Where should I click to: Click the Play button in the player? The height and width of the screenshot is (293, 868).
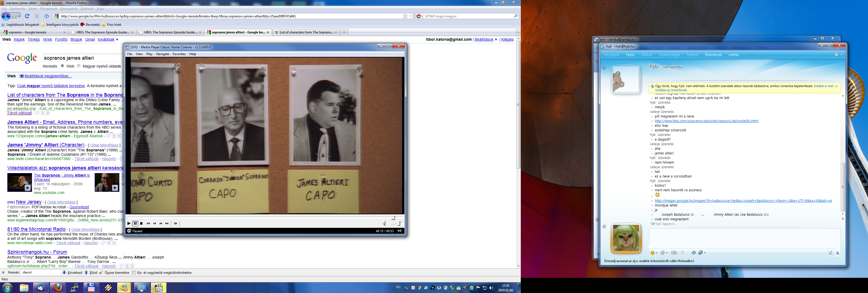(129, 224)
